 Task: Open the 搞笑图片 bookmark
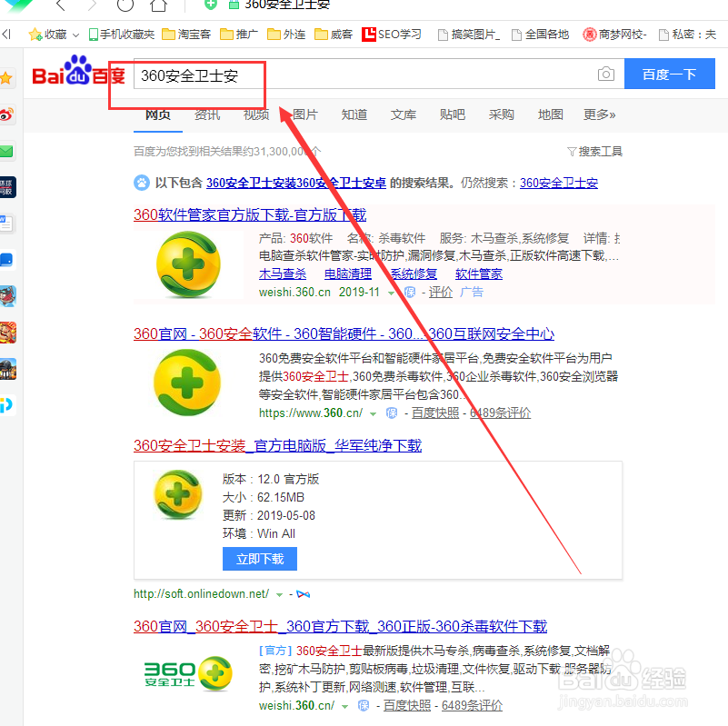tap(469, 35)
